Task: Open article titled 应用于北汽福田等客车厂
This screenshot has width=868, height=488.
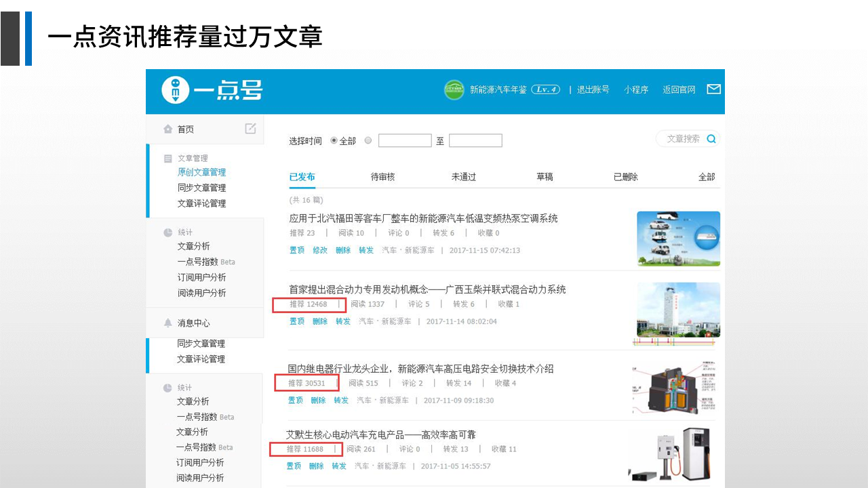Action: pyautogui.click(x=424, y=218)
